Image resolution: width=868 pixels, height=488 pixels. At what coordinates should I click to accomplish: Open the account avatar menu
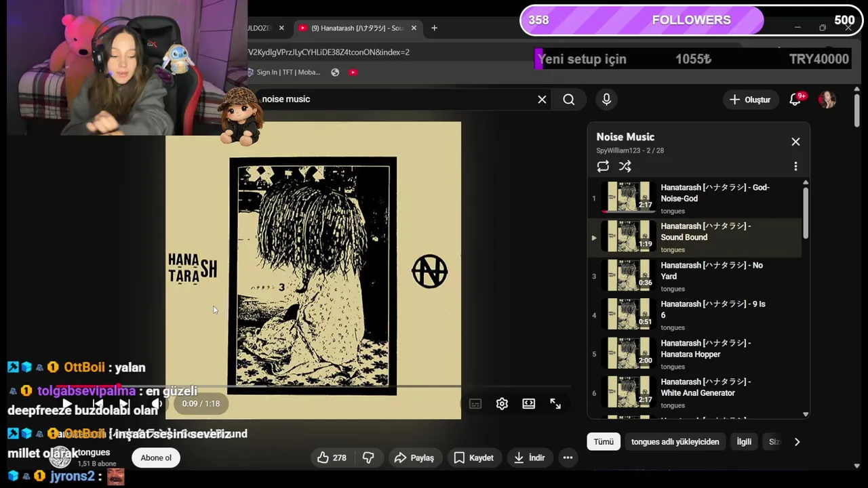[827, 100]
